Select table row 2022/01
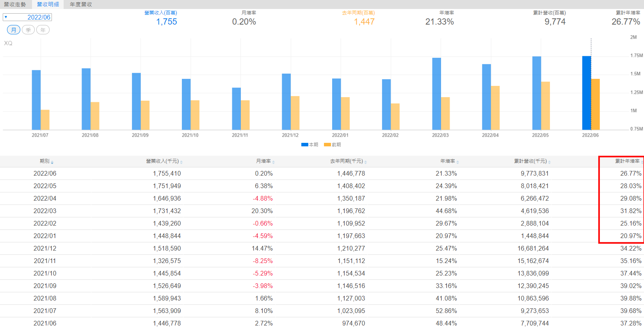The height and width of the screenshot is (329, 644). [x=322, y=236]
